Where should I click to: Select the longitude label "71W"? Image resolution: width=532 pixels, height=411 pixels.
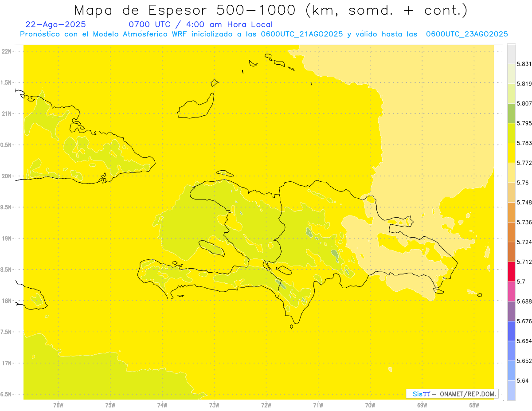pos(318,405)
